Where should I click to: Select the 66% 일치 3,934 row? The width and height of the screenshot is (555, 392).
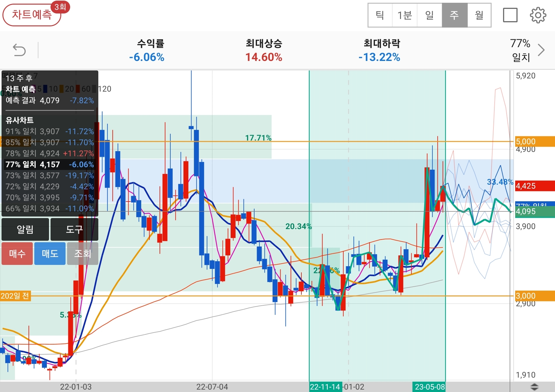(x=50, y=209)
